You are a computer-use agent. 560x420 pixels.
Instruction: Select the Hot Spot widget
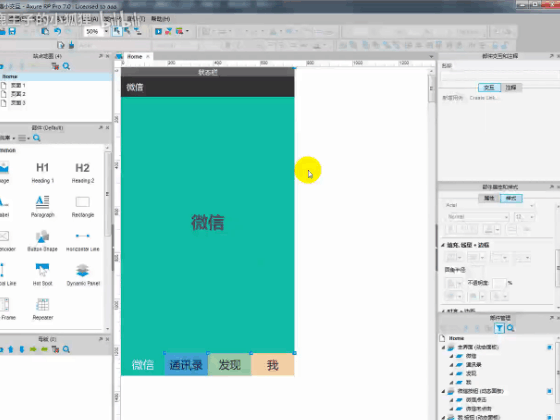[42, 274]
